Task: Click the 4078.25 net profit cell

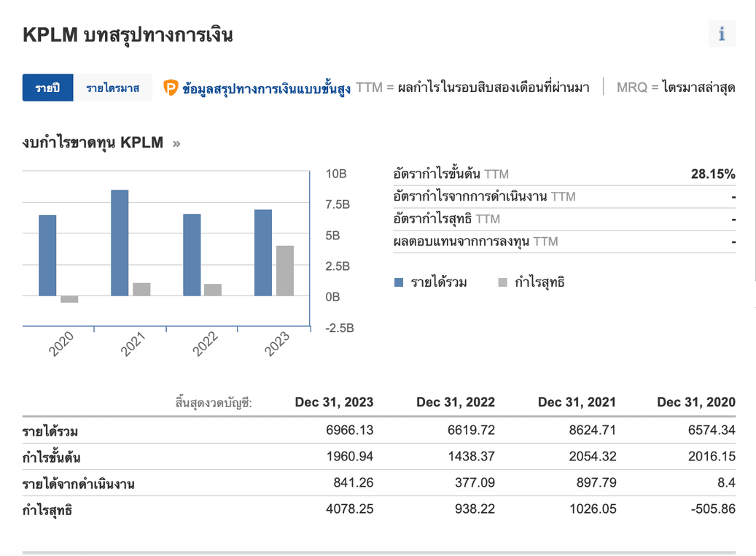Action: coord(349,509)
